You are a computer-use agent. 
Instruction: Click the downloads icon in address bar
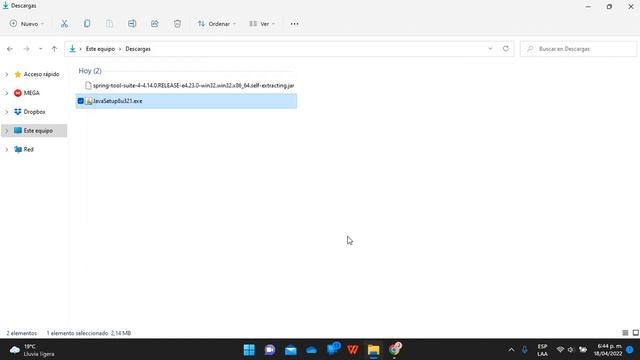tap(72, 49)
